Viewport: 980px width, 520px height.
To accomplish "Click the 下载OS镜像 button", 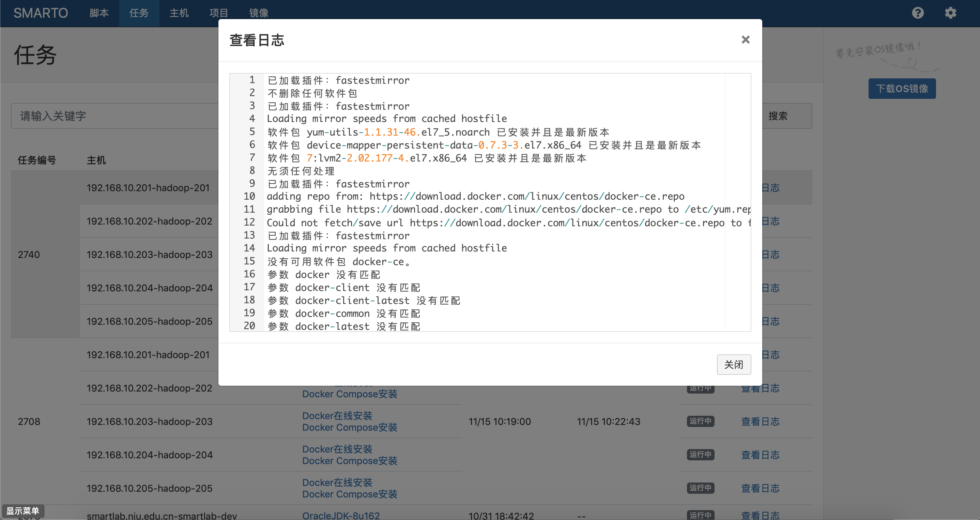I will point(902,89).
